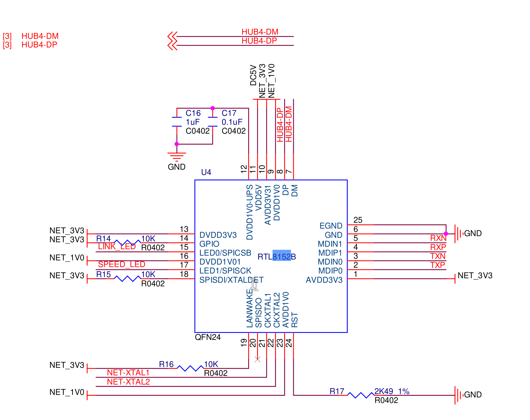Click the AVDD3V3 pin name
Screen dimensions: 530x420
[x=324, y=280]
